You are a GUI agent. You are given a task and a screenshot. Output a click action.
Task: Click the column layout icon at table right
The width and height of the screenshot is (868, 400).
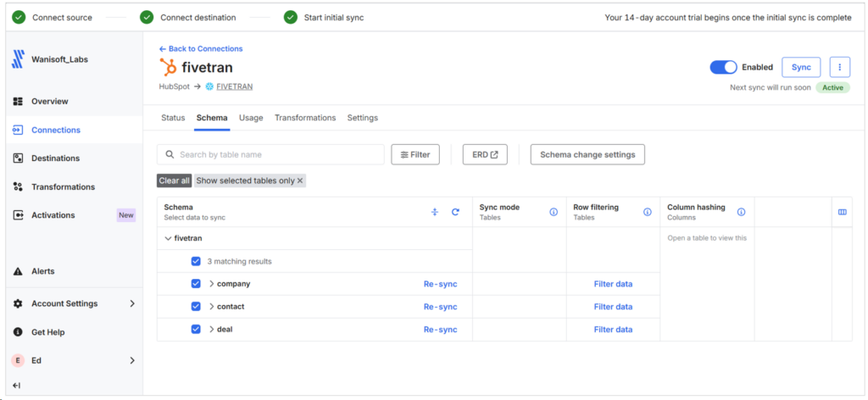[843, 212]
